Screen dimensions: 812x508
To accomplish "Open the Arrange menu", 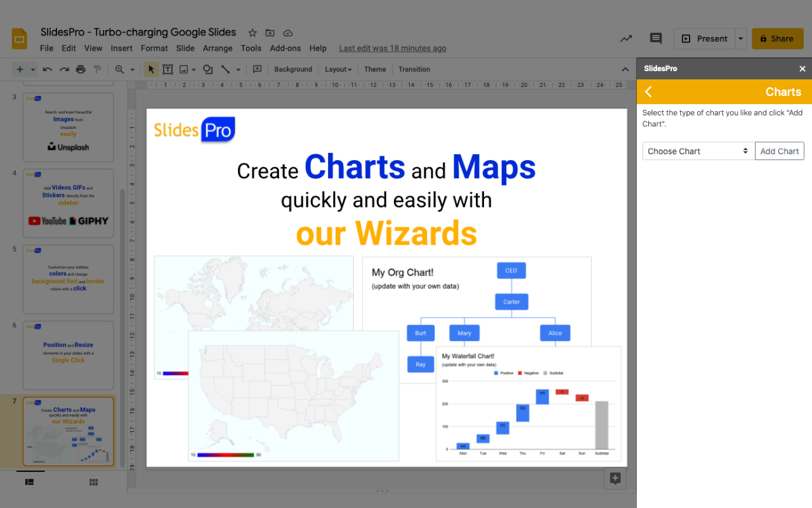I will click(x=218, y=48).
